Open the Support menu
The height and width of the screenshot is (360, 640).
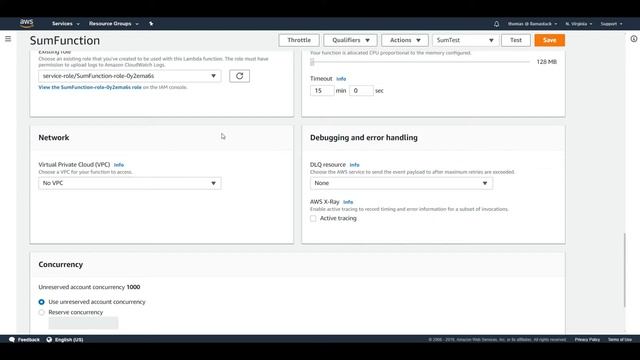point(611,24)
